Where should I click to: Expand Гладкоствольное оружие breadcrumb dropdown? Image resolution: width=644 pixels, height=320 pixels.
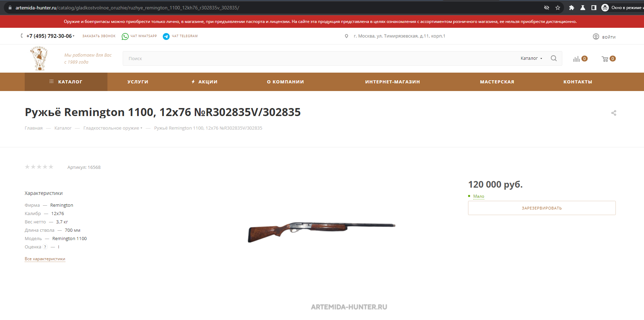click(141, 128)
